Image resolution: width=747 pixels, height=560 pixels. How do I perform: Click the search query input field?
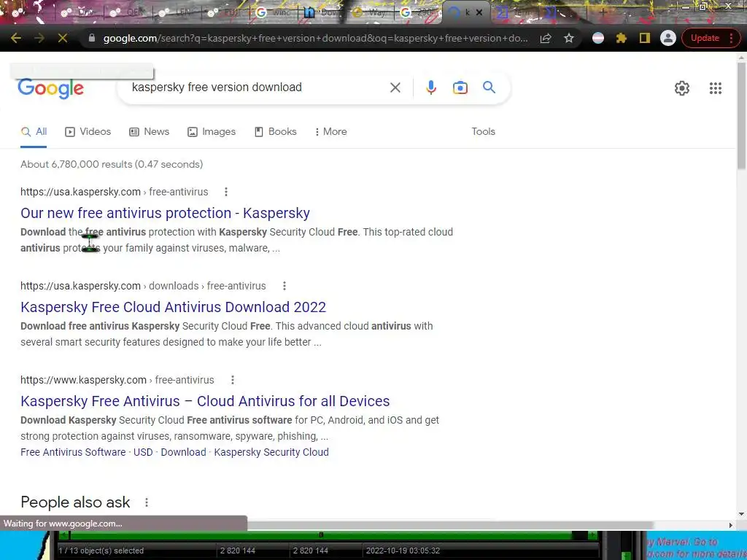pyautogui.click(x=258, y=87)
